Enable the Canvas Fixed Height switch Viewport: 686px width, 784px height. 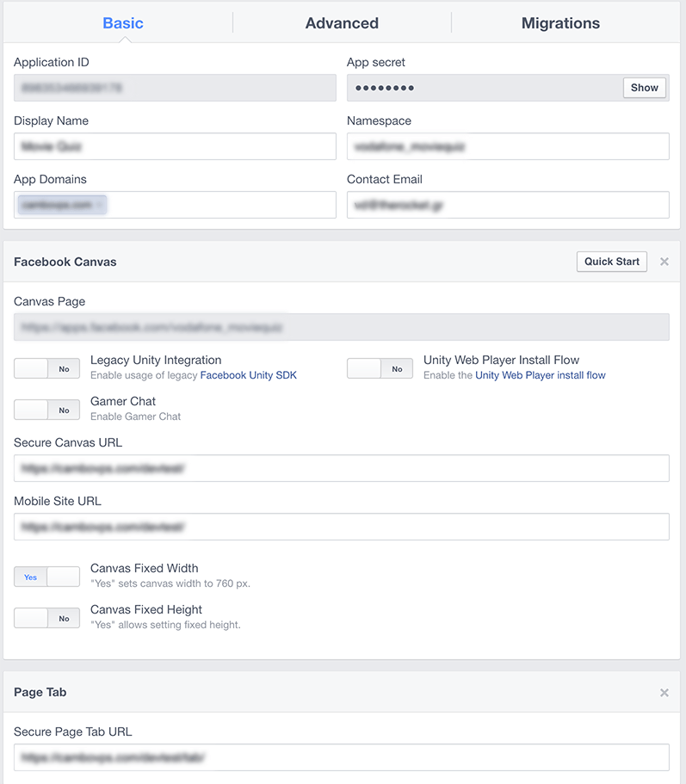(x=47, y=618)
